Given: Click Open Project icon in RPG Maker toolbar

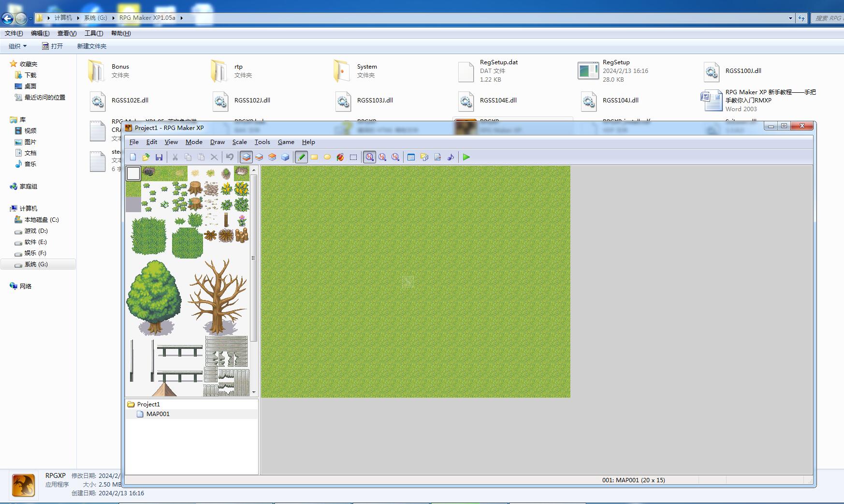Looking at the screenshot, I should 146,157.
